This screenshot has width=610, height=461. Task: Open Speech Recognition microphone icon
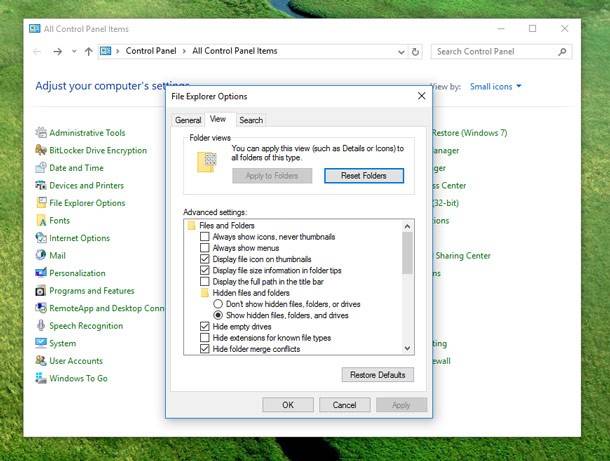point(41,326)
